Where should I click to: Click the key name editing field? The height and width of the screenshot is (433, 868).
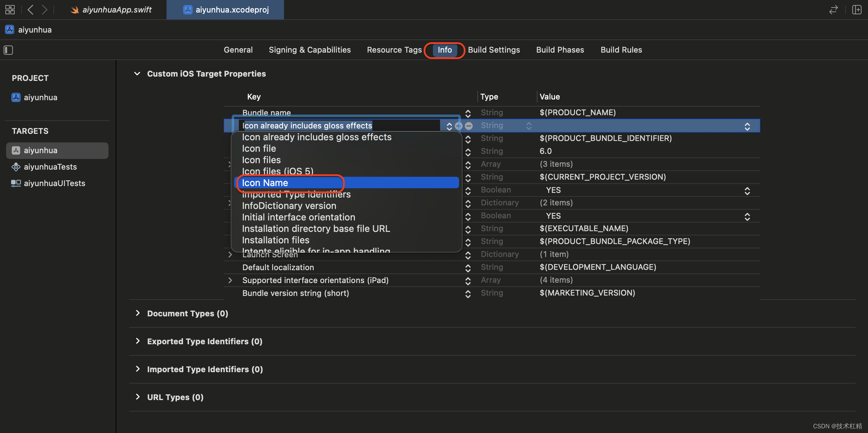(340, 126)
